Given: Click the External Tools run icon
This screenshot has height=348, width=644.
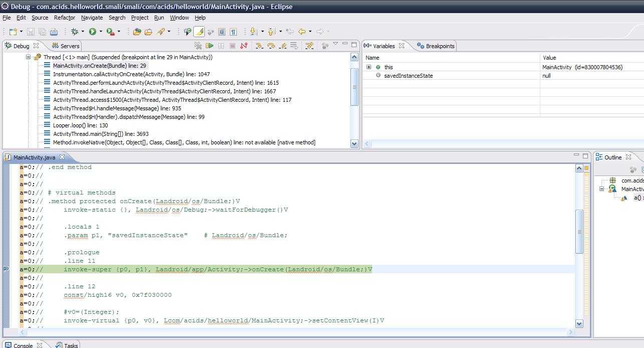Looking at the screenshot, I should coord(111,32).
